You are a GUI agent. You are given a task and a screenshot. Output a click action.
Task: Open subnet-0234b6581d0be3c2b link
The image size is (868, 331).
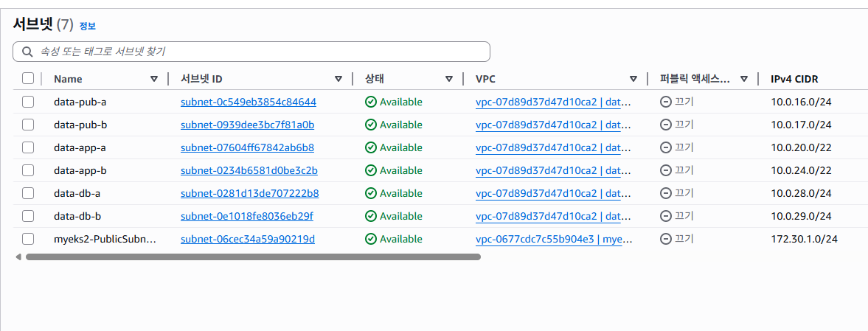coord(249,170)
